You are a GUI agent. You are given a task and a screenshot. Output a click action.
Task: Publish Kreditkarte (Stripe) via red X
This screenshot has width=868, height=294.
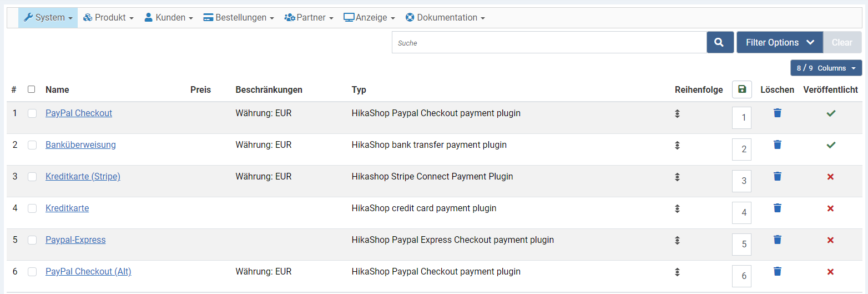click(830, 177)
